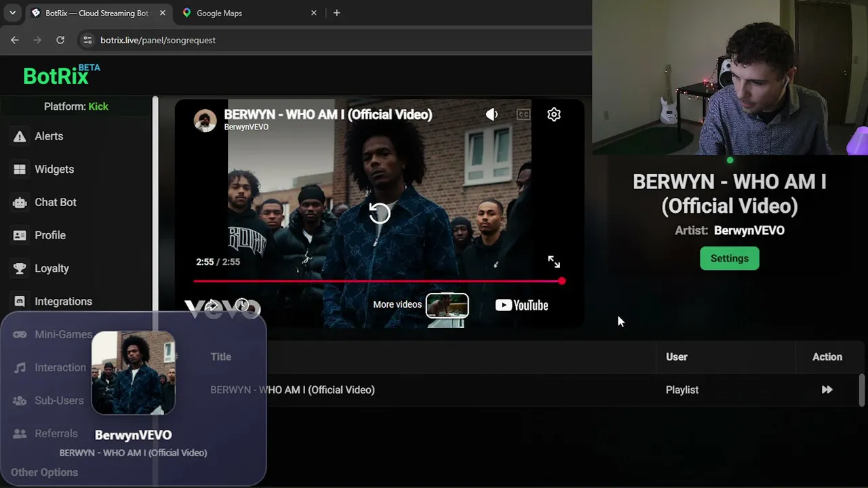The width and height of the screenshot is (868, 488).
Task: Open the BerwynVEVO channel avatar
Action: [x=205, y=120]
